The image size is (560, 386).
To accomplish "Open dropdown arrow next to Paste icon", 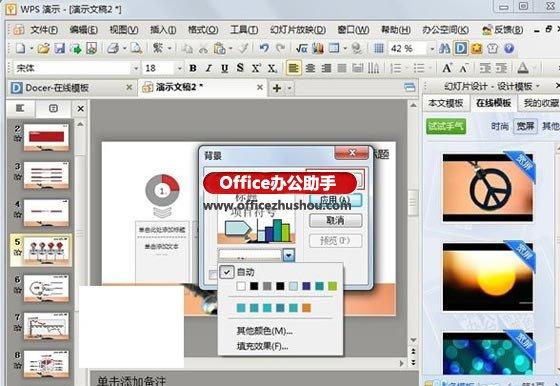I will (x=230, y=49).
